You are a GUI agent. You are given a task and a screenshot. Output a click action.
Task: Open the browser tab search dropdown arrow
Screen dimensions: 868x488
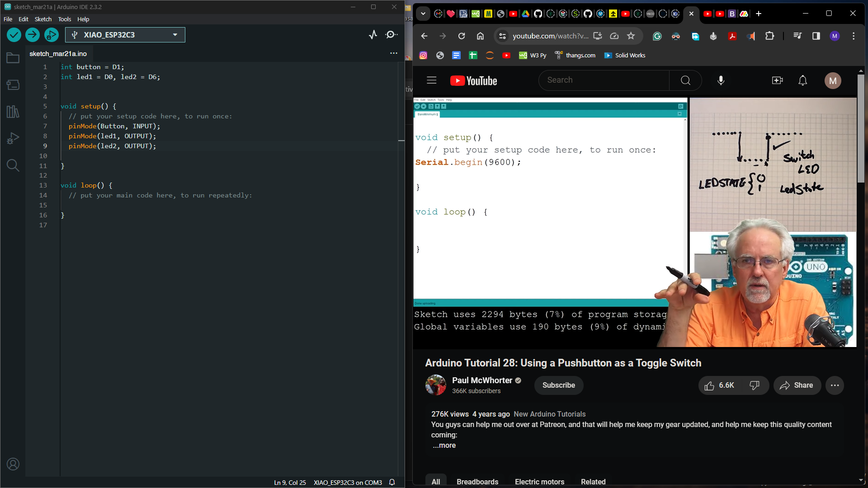click(423, 14)
